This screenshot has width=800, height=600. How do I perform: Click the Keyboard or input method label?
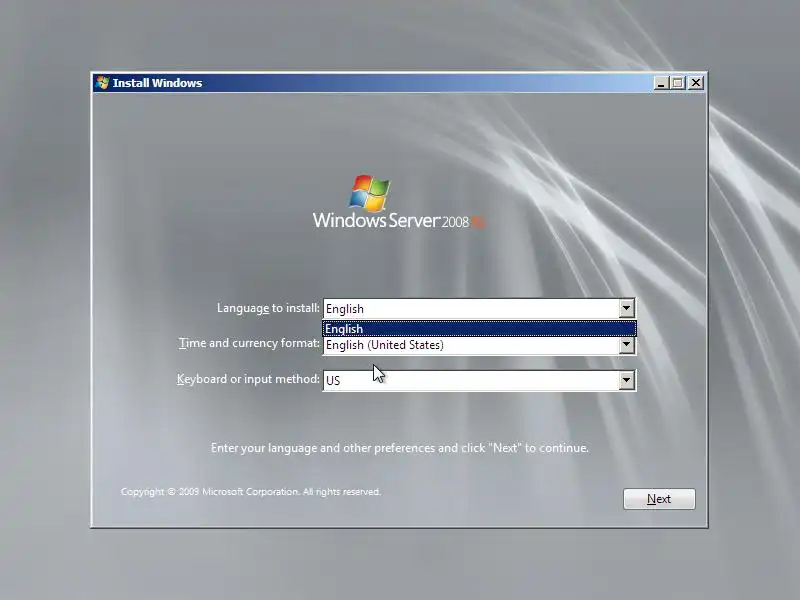[248, 379]
